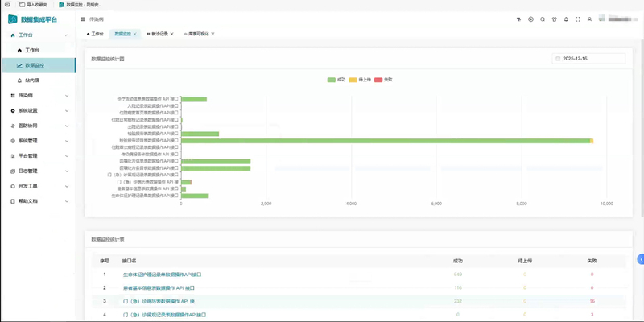This screenshot has height=322, width=644.
Task: Click the user avatar icon
Action: pyautogui.click(x=590, y=19)
